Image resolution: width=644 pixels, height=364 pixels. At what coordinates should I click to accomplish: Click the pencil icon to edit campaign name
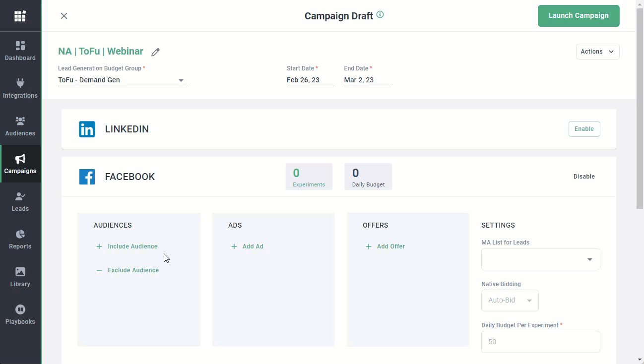(155, 52)
